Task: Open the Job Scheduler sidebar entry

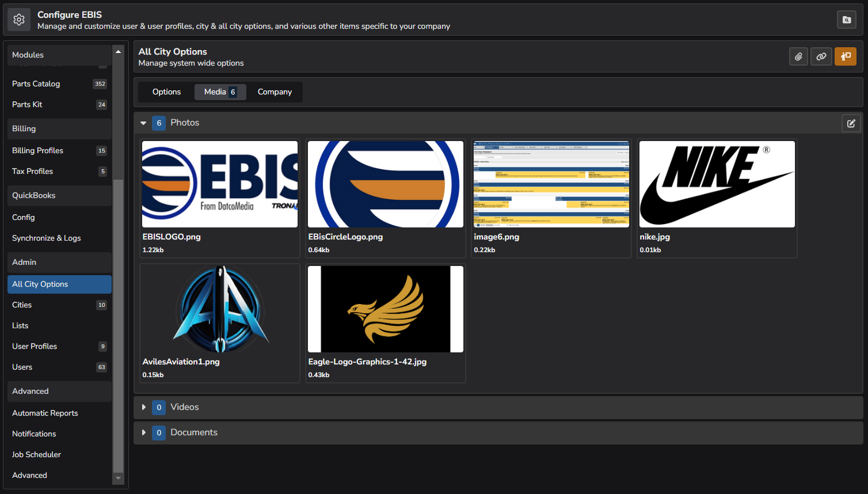Action: point(36,454)
